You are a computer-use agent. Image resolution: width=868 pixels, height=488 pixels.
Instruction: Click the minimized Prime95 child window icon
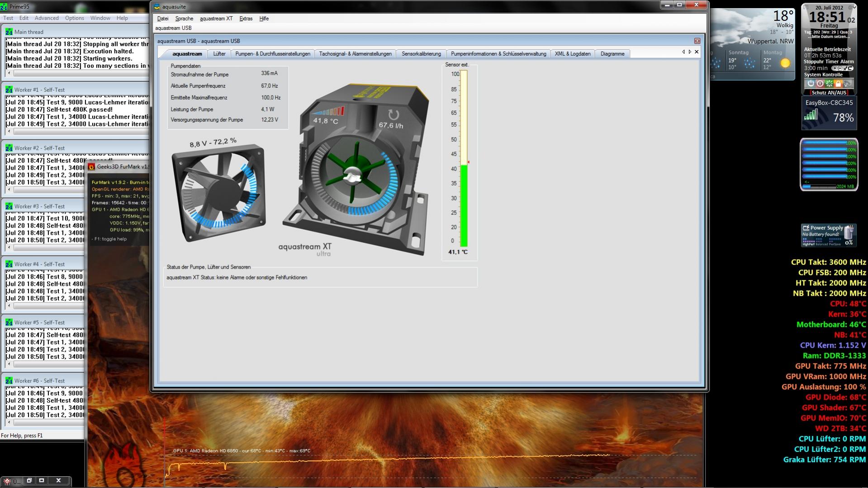[x=7, y=481]
